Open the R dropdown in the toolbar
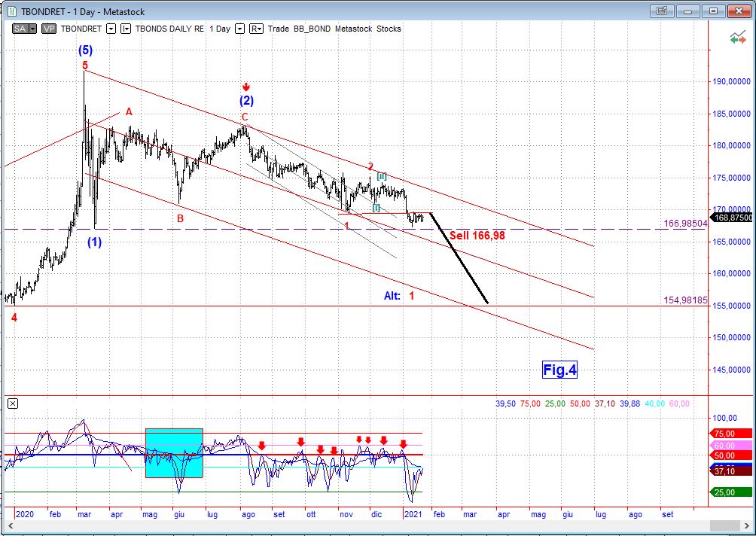This screenshot has width=756, height=536. pyautogui.click(x=257, y=29)
